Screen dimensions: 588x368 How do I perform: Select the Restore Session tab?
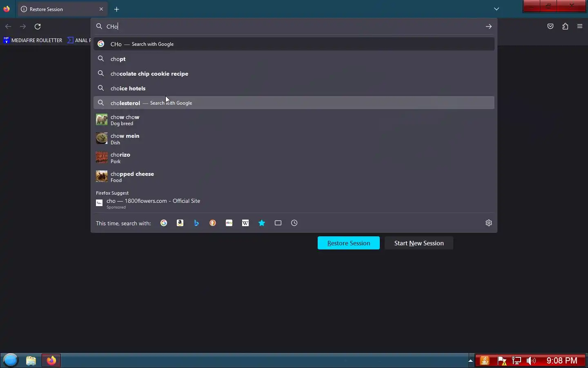point(62,9)
